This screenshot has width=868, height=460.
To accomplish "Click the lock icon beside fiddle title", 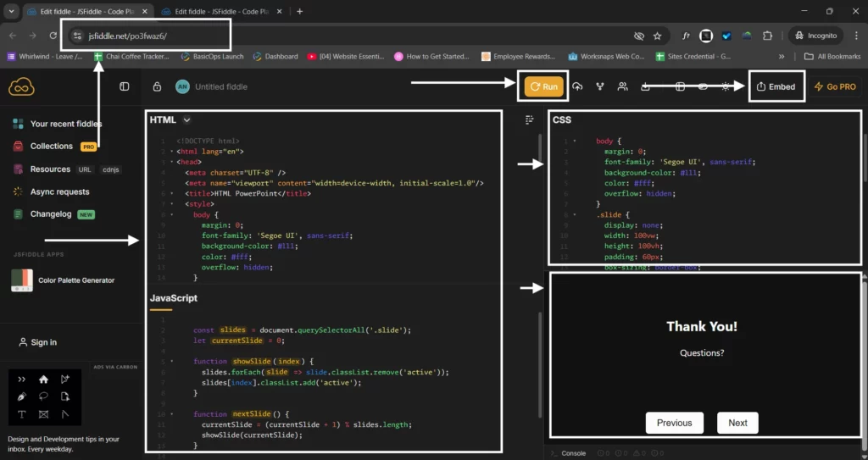I will (x=157, y=86).
